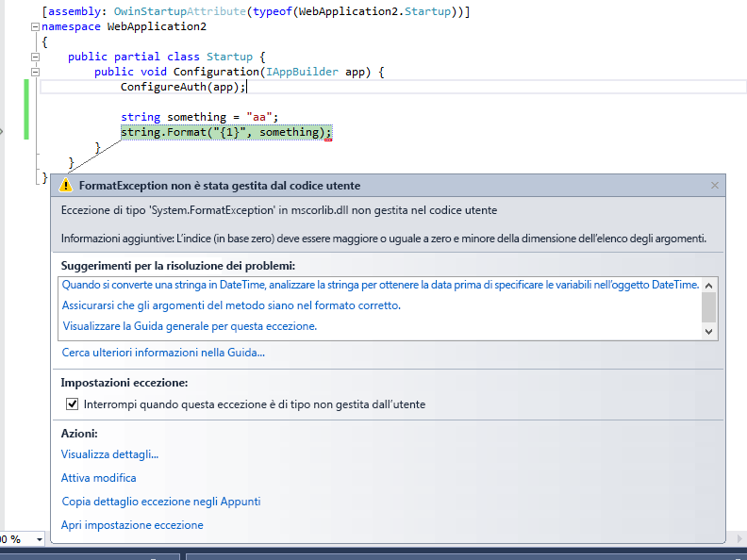This screenshot has height=560, width=747.
Task: Click the yellow warning icon in exception header
Action: (x=65, y=186)
